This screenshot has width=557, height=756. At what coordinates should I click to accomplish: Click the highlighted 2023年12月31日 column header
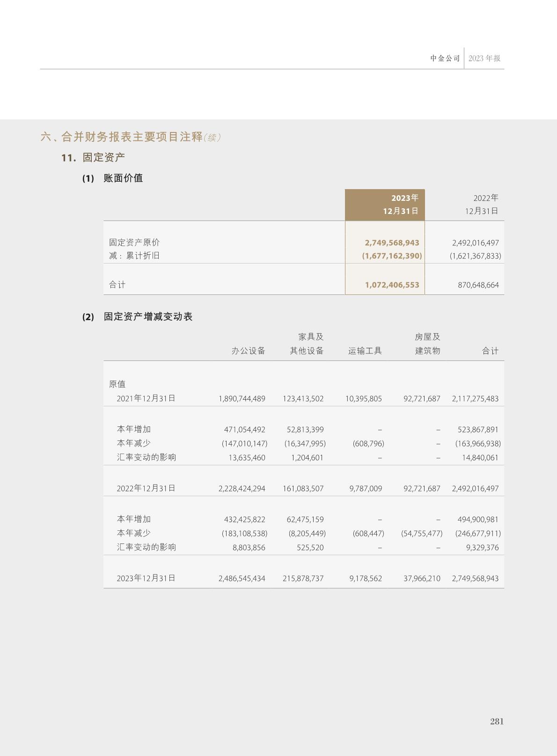click(x=385, y=205)
